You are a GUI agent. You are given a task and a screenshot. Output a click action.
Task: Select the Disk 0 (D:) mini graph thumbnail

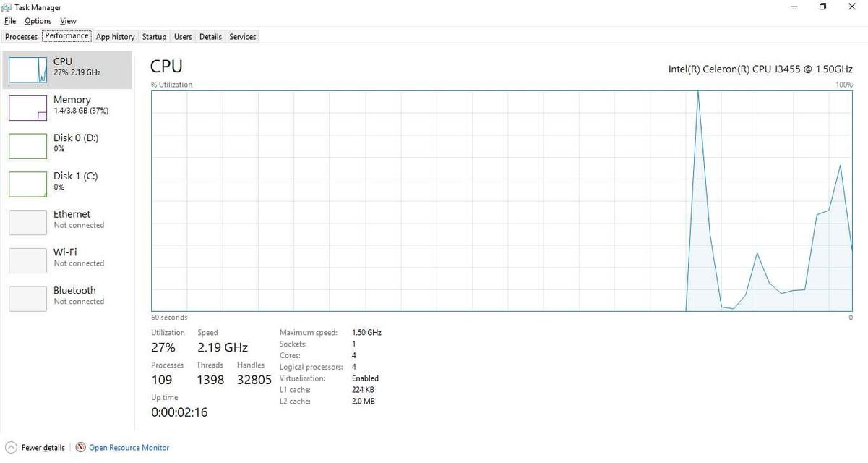27,145
